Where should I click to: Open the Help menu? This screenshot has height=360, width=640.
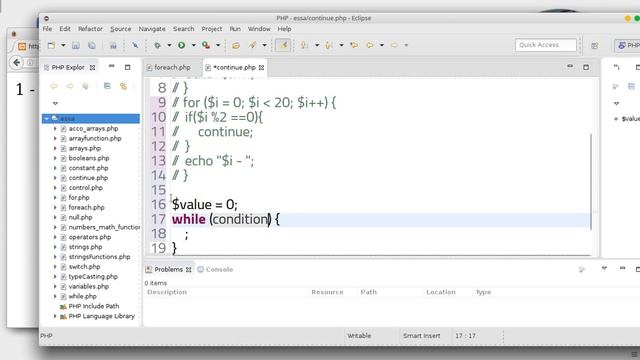click(x=284, y=29)
